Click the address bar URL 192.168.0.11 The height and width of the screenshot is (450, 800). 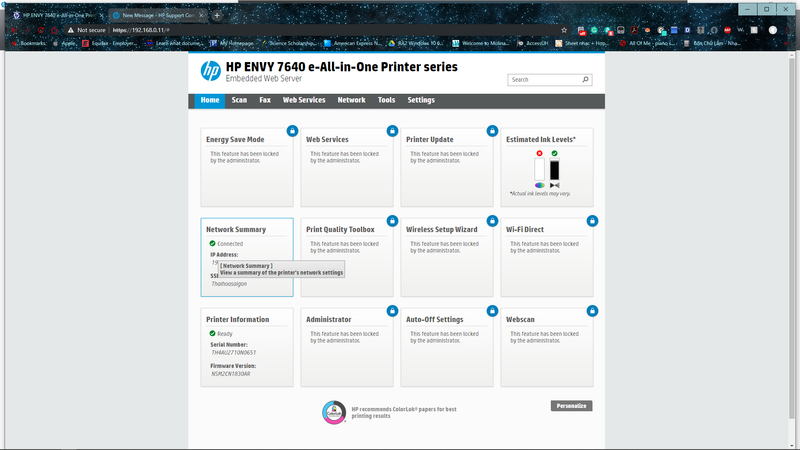click(x=141, y=30)
